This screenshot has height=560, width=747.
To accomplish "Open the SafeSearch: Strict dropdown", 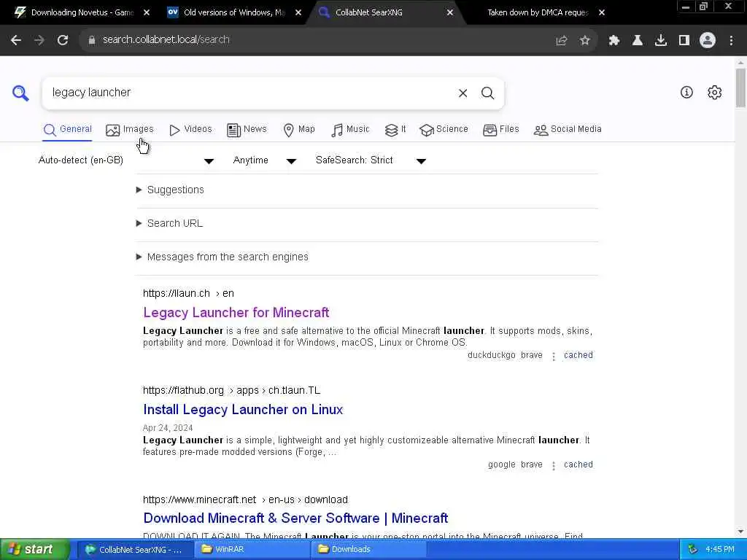I will [371, 160].
